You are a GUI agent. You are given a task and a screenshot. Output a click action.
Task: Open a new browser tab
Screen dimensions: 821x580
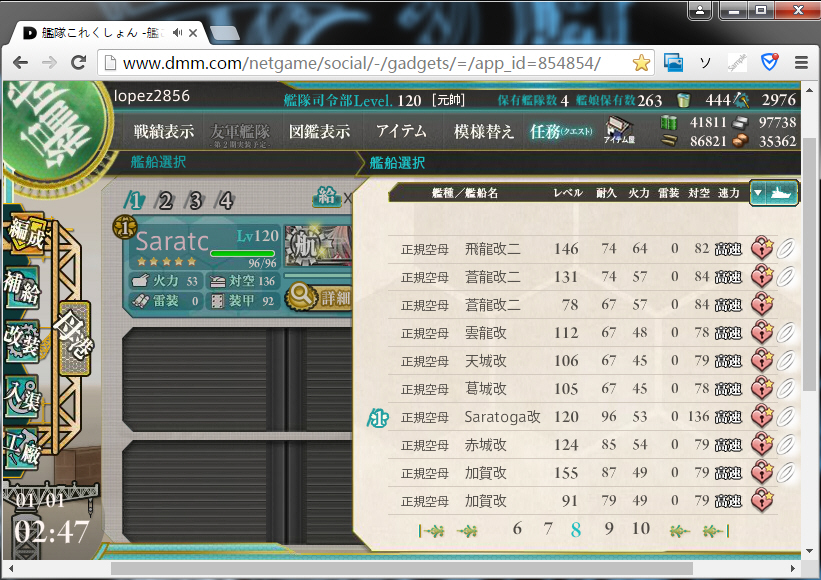coord(225,33)
